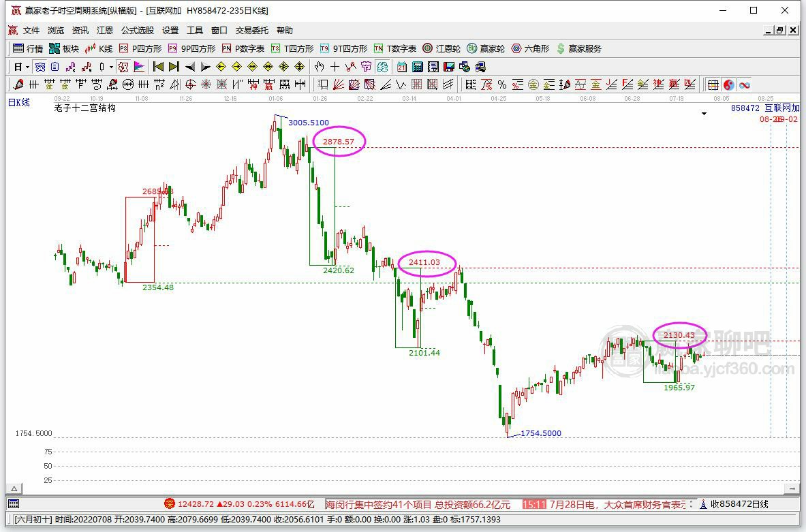Open the 板块 sector view

(64, 48)
